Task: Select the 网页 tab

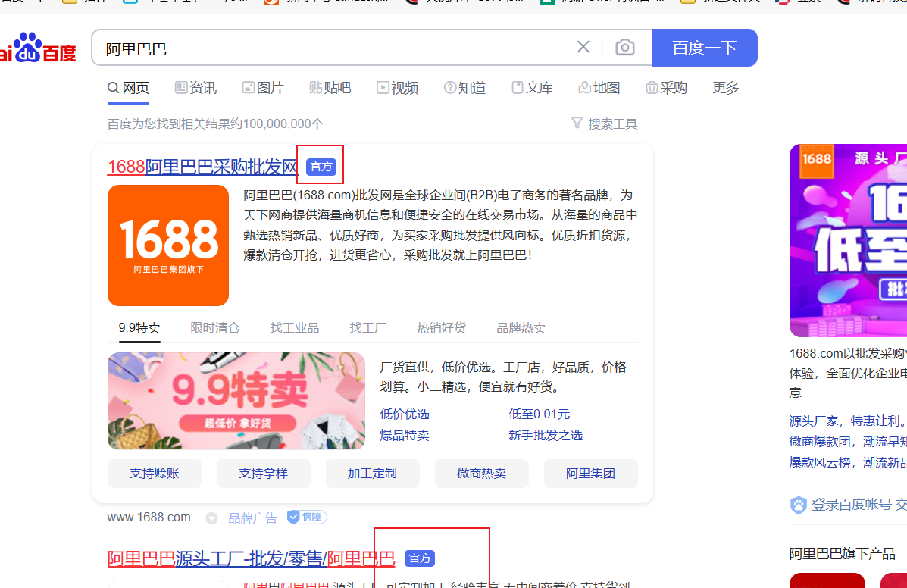Action: click(128, 88)
